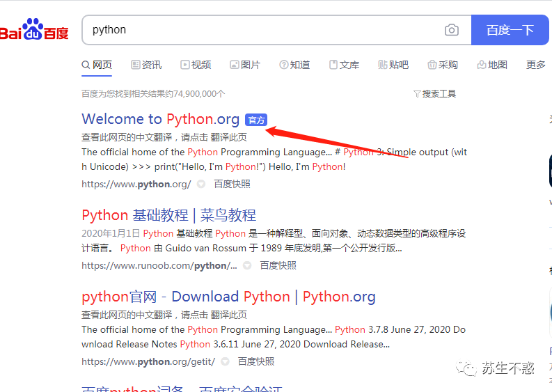
Task: Switch to the 贴吧 tab
Action: (x=393, y=65)
